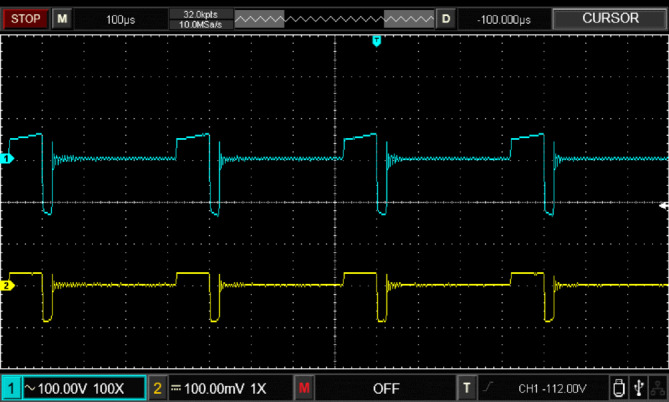Click the math OFF status field
669x402 pixels.
(386, 389)
